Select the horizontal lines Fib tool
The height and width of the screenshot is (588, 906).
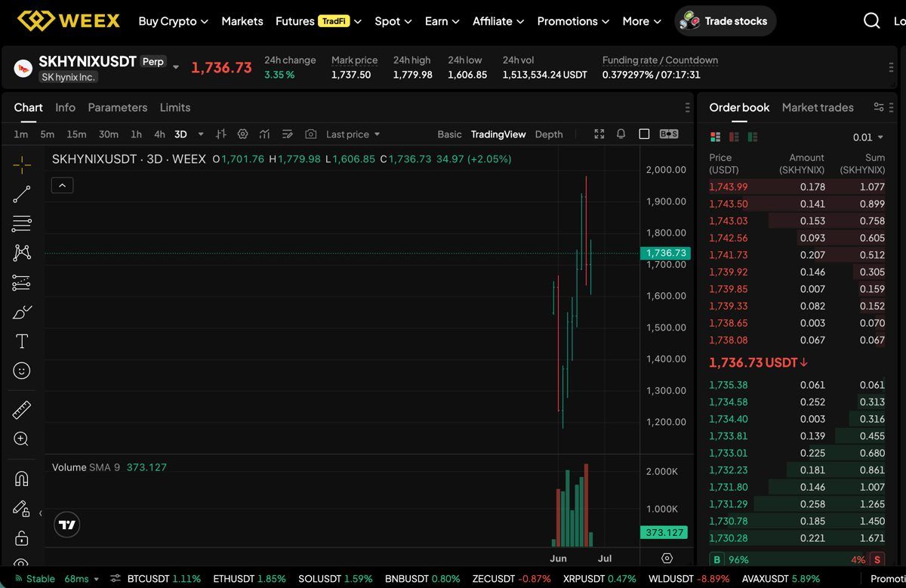pos(22,223)
